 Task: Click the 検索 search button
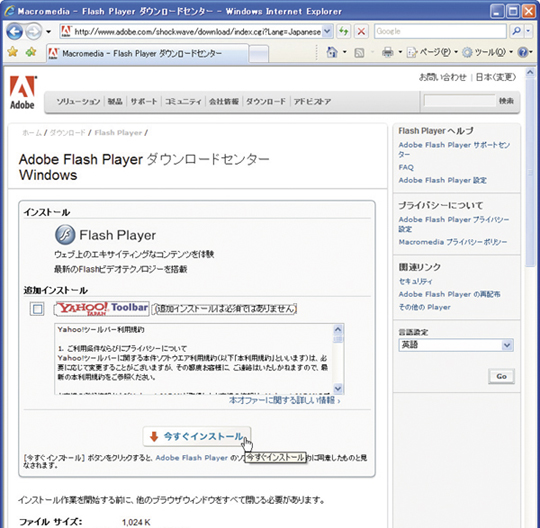506,101
